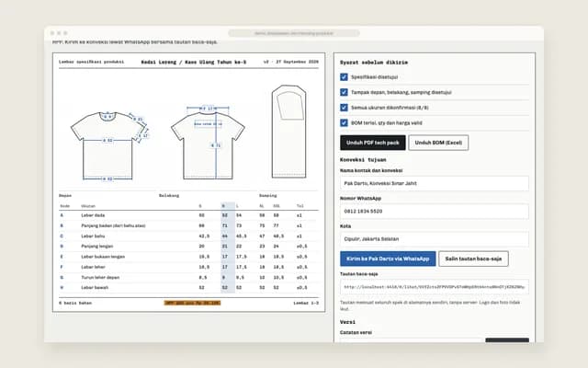Click Salin tautan baca-saja button
This screenshot has height=368, width=588.
[x=473, y=259]
